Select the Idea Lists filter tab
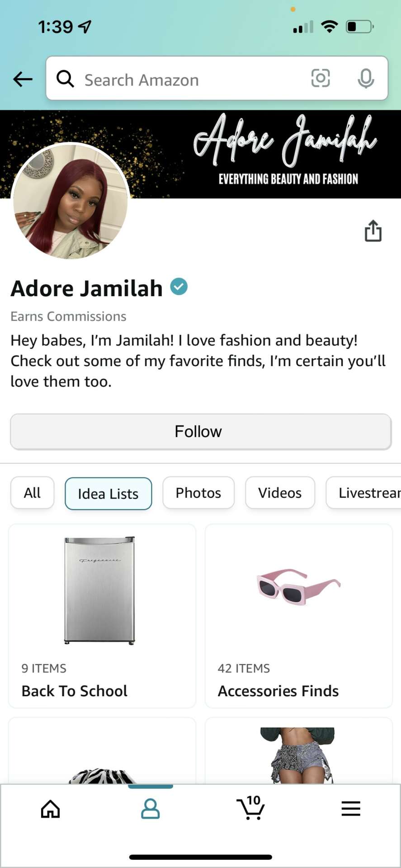Viewport: 401px width, 868px height. coord(108,494)
